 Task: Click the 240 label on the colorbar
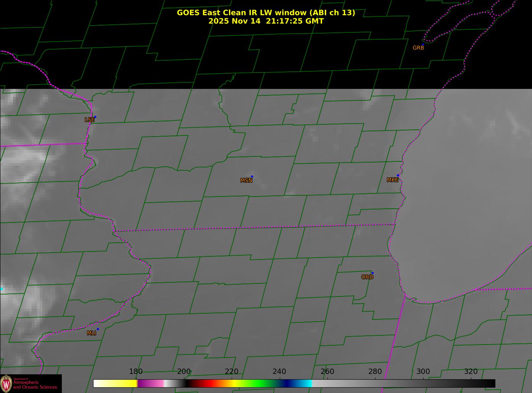279,372
